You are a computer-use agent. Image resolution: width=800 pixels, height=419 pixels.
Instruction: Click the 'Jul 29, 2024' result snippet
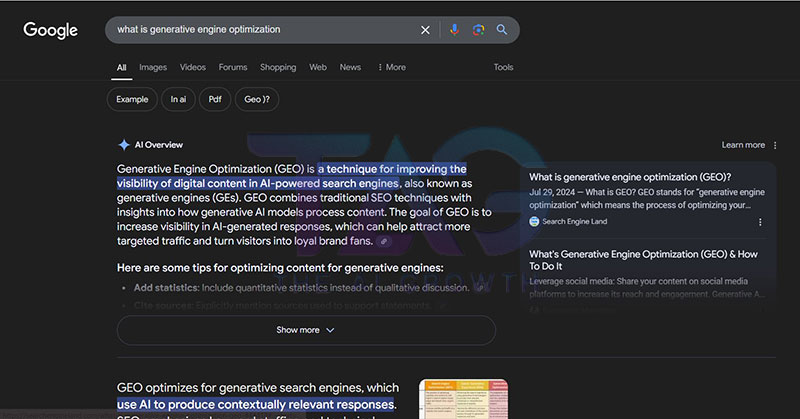(647, 199)
